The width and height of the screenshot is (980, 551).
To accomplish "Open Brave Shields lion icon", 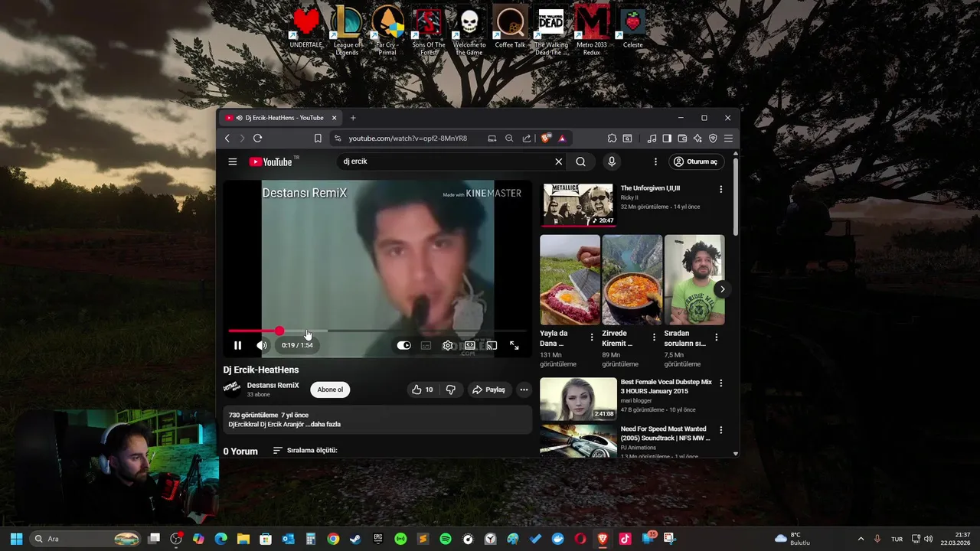I will tap(546, 139).
